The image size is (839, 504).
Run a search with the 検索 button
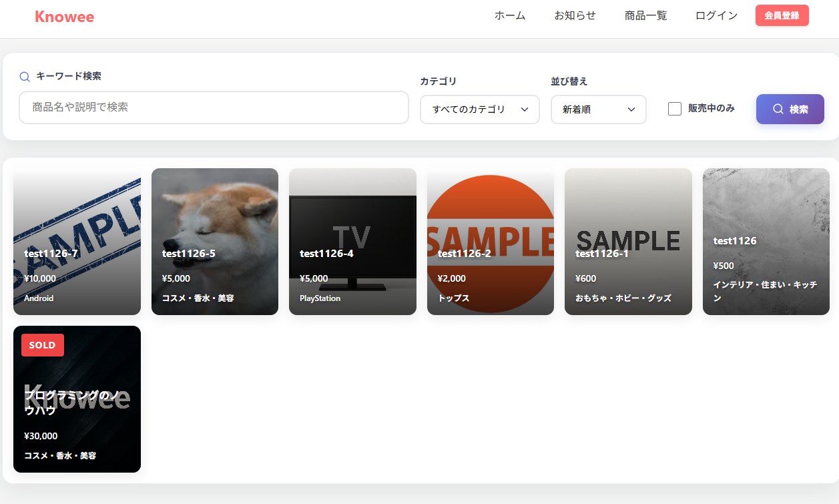click(x=790, y=109)
